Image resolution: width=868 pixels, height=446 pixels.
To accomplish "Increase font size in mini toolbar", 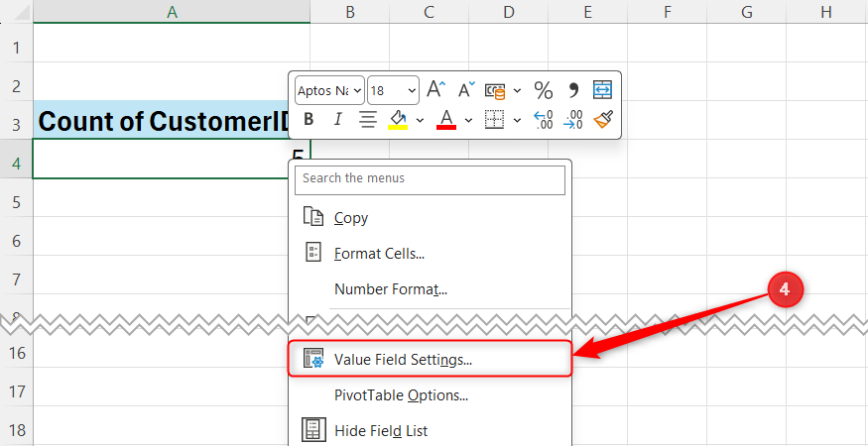I will point(436,90).
